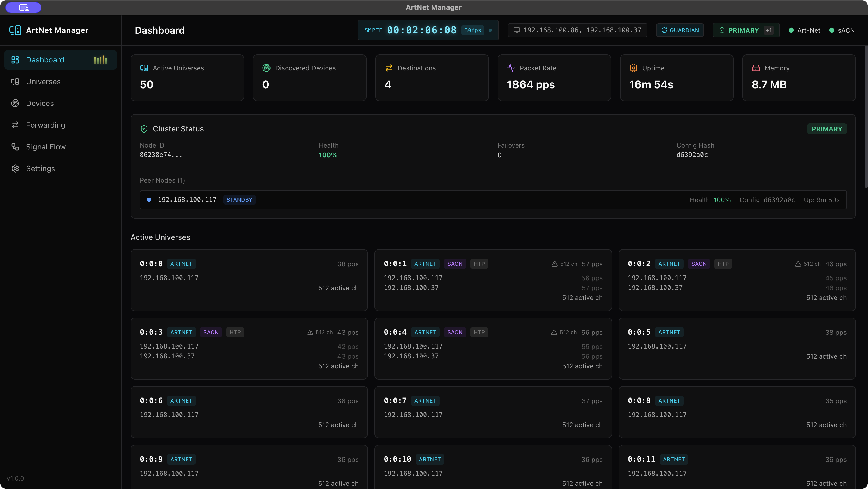This screenshot has height=489, width=868.
Task: Select the 16m 54s uptime value
Action: (651, 84)
